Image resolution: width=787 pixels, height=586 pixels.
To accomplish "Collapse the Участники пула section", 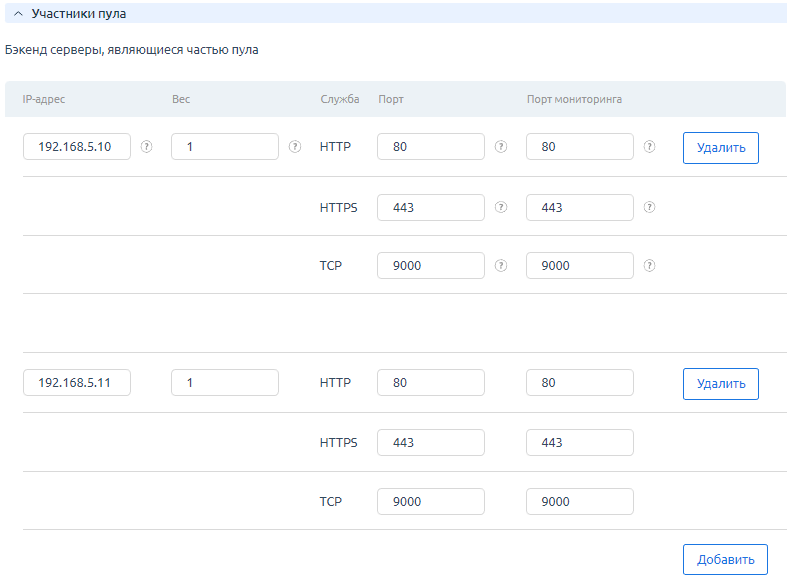I will [18, 14].
